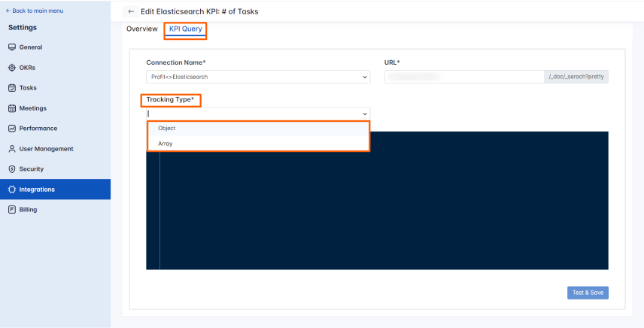The width and height of the screenshot is (644, 328).
Task: Click the Settings heading in sidebar
Action: [23, 28]
